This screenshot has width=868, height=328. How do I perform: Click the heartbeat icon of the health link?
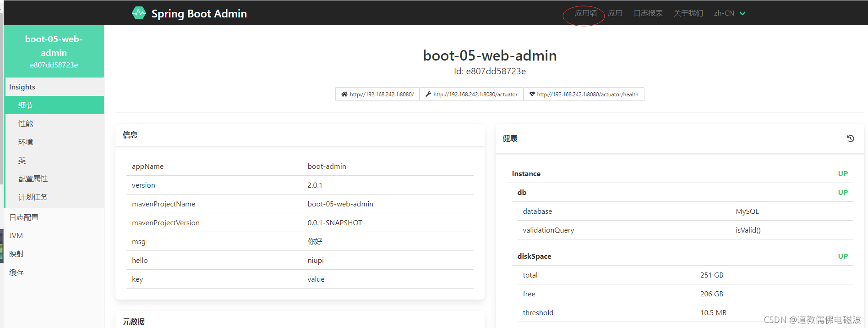click(532, 94)
